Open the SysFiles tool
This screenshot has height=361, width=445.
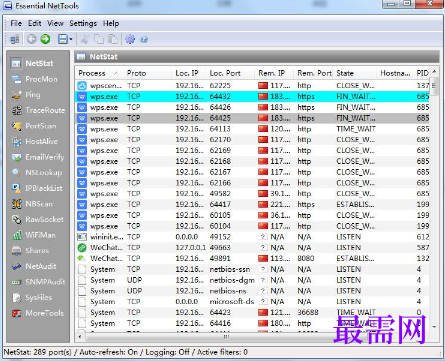pyautogui.click(x=32, y=297)
